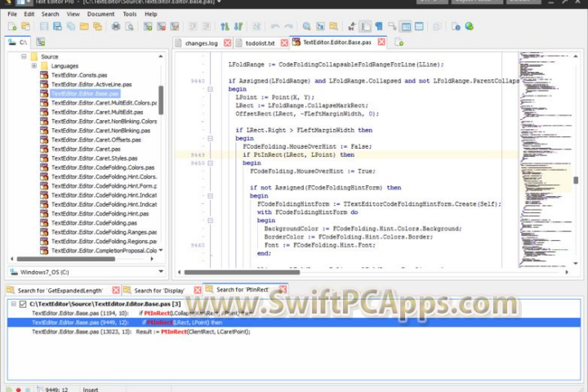Switch to the changes.log tab
This screenshot has width=588, height=392.
pos(201,43)
